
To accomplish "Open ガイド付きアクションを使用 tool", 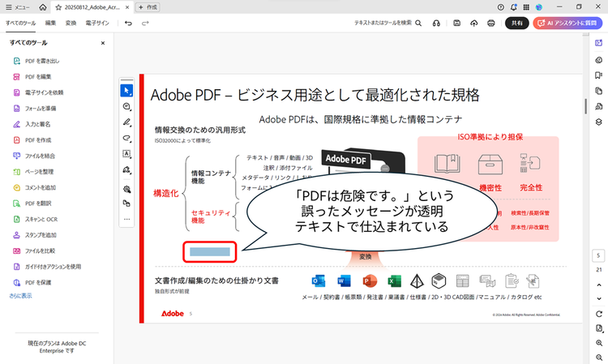I will point(47,267).
